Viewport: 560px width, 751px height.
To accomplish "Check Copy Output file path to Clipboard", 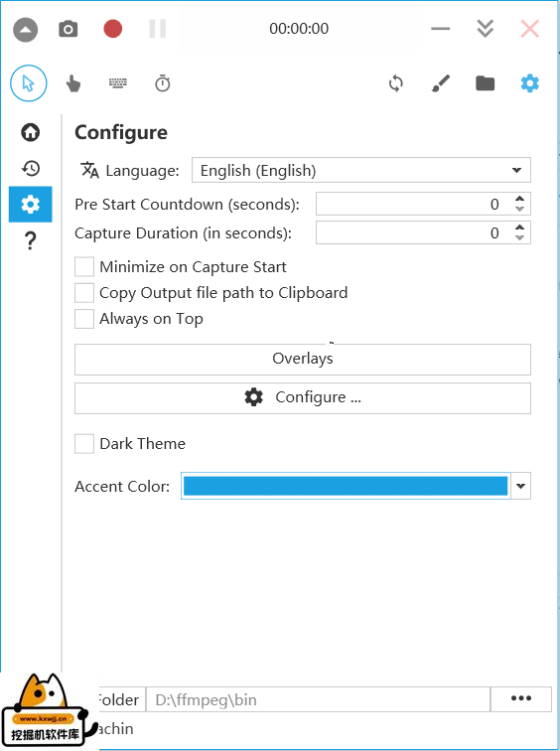I will click(x=84, y=293).
